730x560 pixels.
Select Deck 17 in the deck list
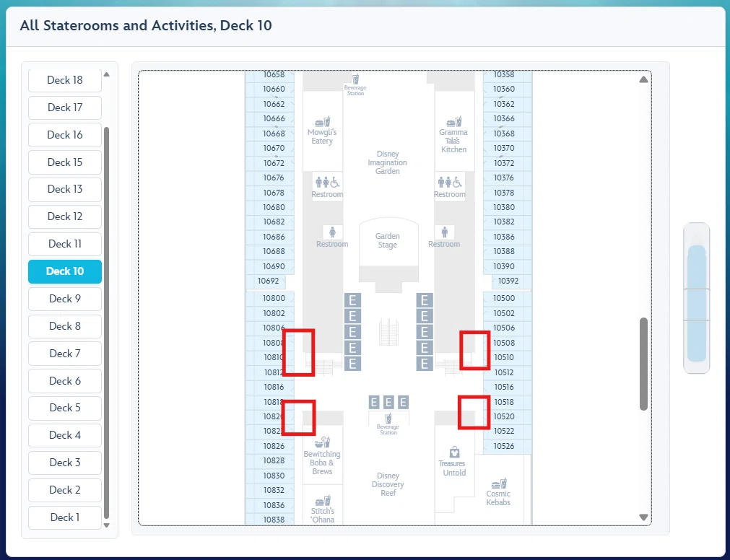coord(65,108)
